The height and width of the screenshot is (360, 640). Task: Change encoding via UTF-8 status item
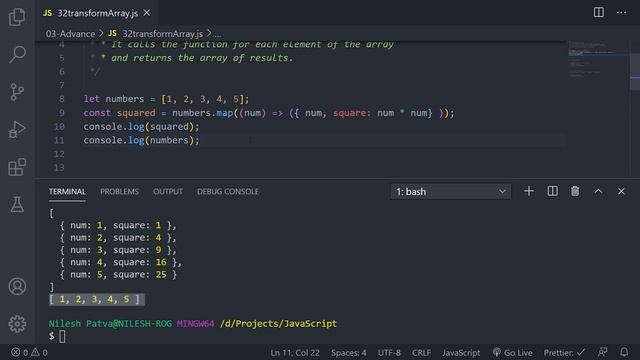click(389, 353)
